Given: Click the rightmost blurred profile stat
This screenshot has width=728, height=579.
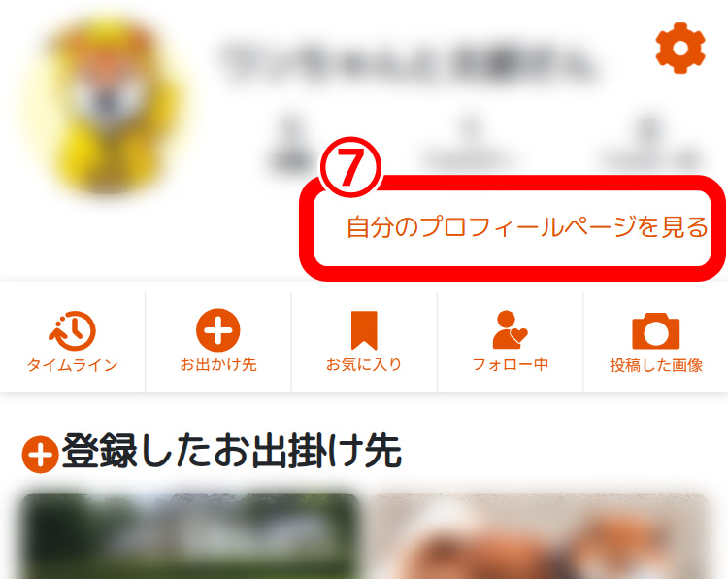Looking at the screenshot, I should pos(651,141).
